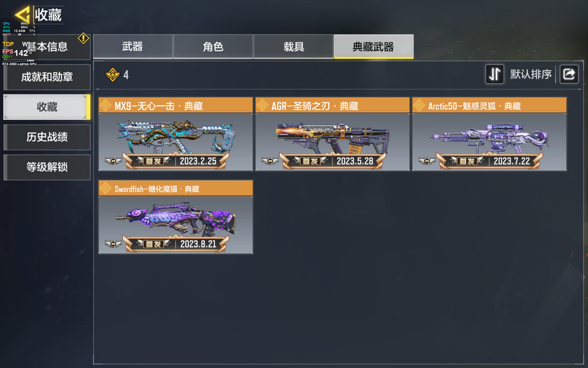Select the 典藏武器 tab

pos(373,46)
